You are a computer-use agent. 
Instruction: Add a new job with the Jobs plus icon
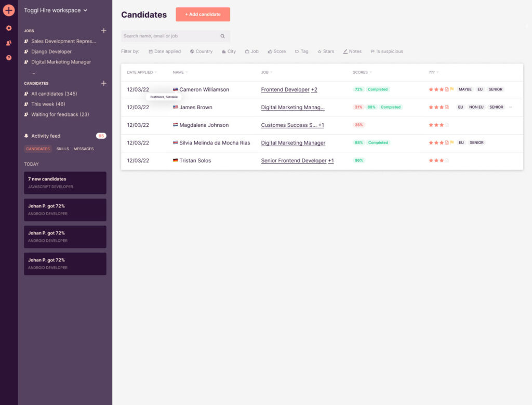(103, 31)
